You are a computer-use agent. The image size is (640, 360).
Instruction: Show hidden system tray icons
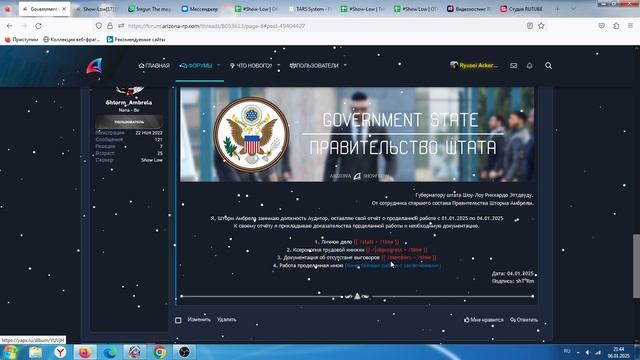578,352
